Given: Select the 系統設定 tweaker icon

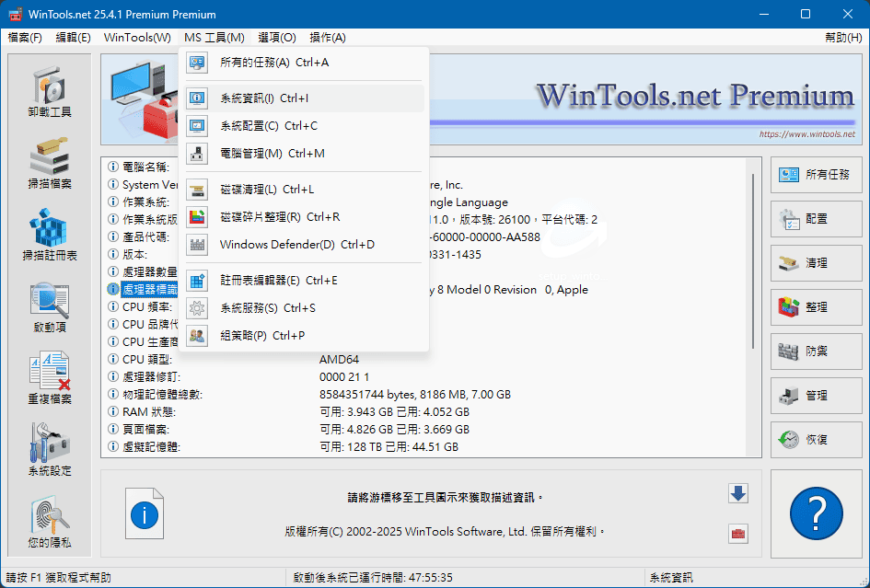Looking at the screenshot, I should [x=49, y=451].
